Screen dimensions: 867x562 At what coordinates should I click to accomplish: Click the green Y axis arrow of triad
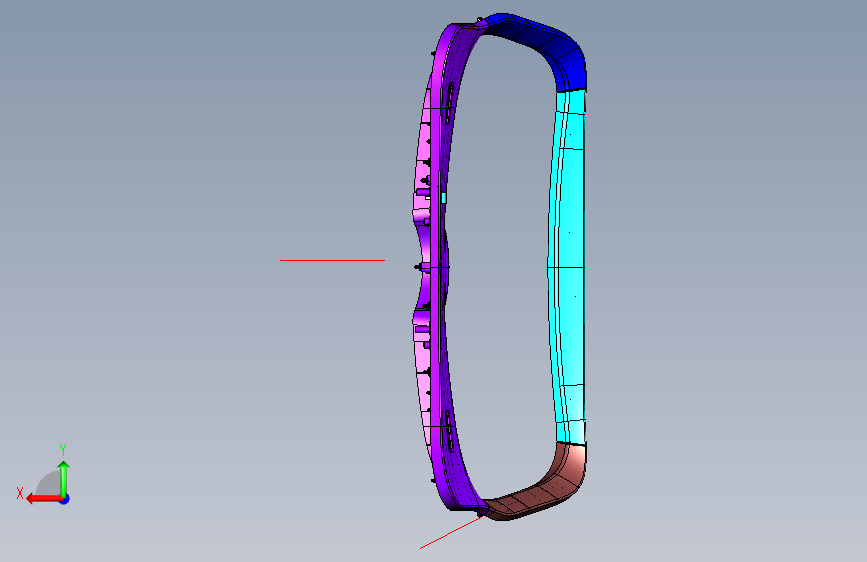click(x=64, y=479)
